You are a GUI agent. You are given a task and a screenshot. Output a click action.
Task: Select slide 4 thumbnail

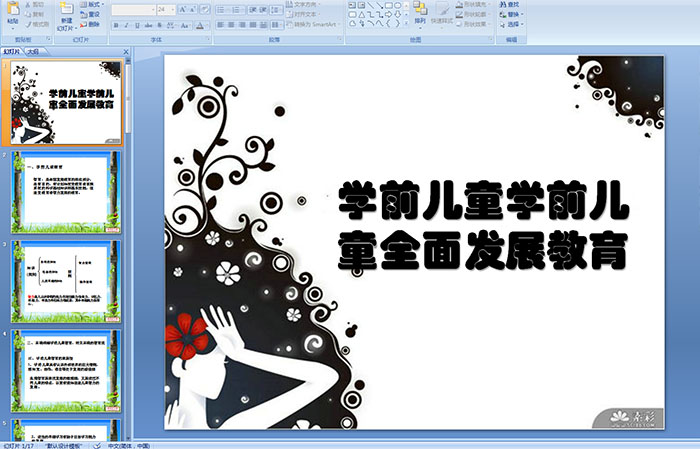[x=66, y=371]
